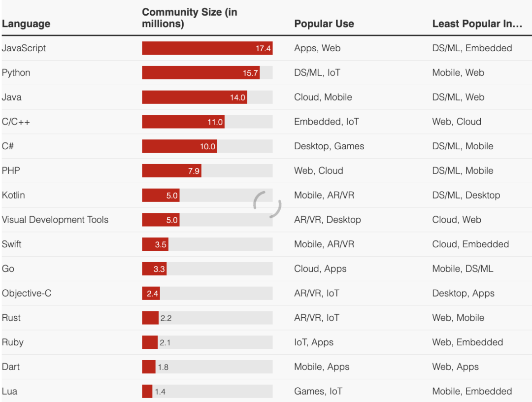Click the Language column header
The width and height of the screenshot is (532, 402).
(x=26, y=24)
